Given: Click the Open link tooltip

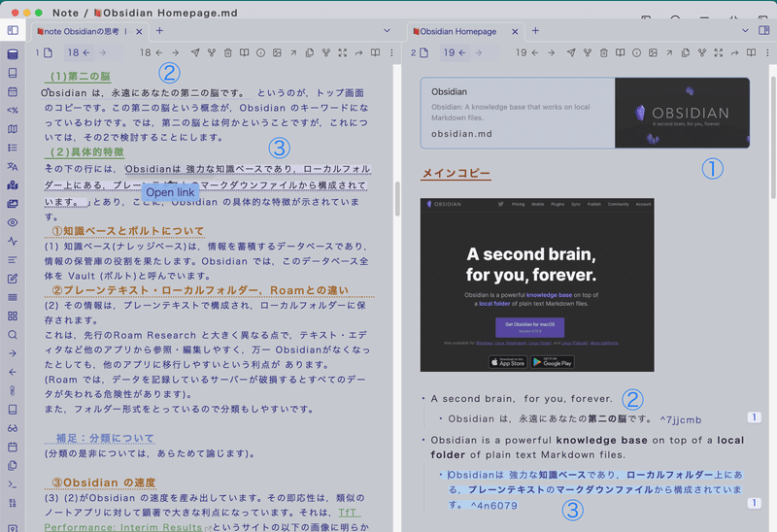Looking at the screenshot, I should (x=171, y=192).
